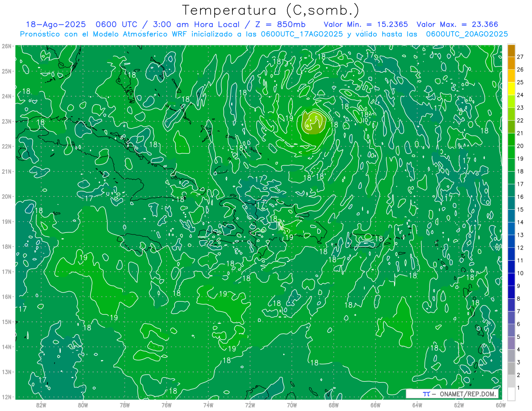Click the color legend value "6"
Image resolution: width=532 pixels, height=411 pixels.
pyautogui.click(x=519, y=324)
